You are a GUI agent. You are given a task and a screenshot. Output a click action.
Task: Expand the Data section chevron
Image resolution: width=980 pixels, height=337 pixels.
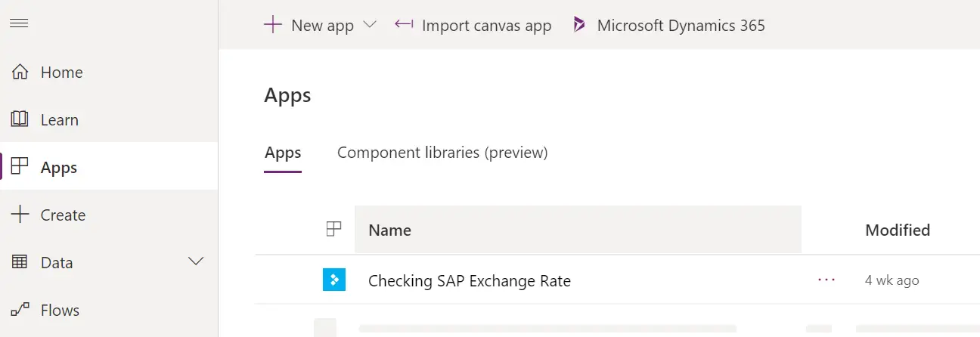196,261
